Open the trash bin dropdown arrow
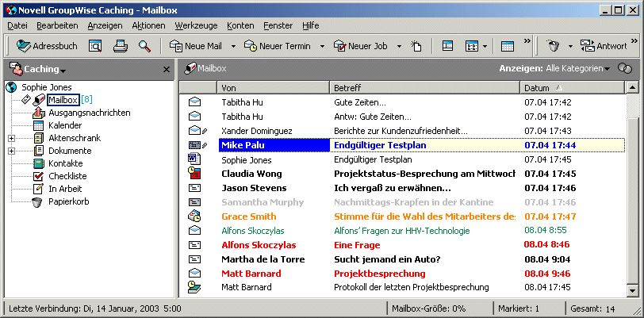The width and height of the screenshot is (644, 318). point(570,47)
